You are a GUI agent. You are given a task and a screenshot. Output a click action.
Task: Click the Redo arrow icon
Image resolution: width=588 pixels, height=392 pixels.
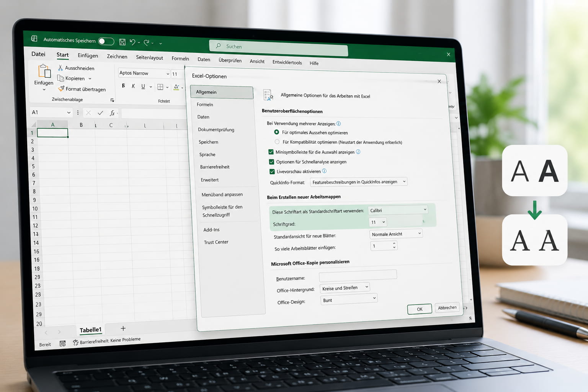[x=146, y=42]
